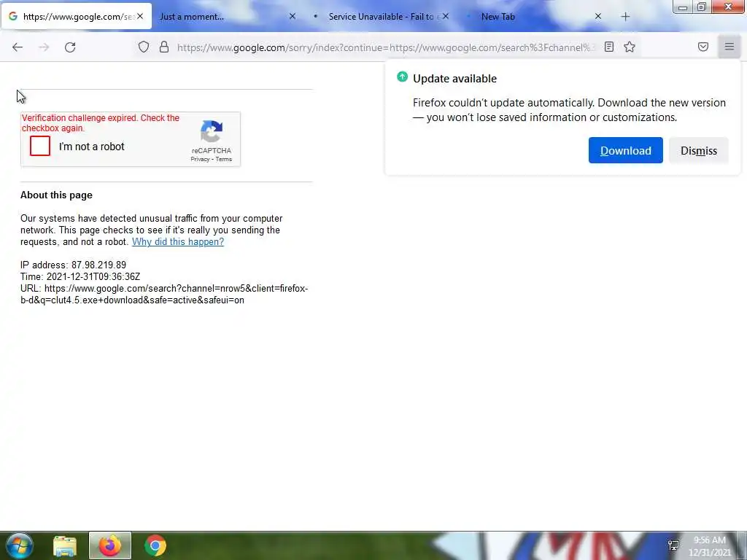Click the taskbar clock showing 9:56 AM
The image size is (747, 560).
point(709,546)
